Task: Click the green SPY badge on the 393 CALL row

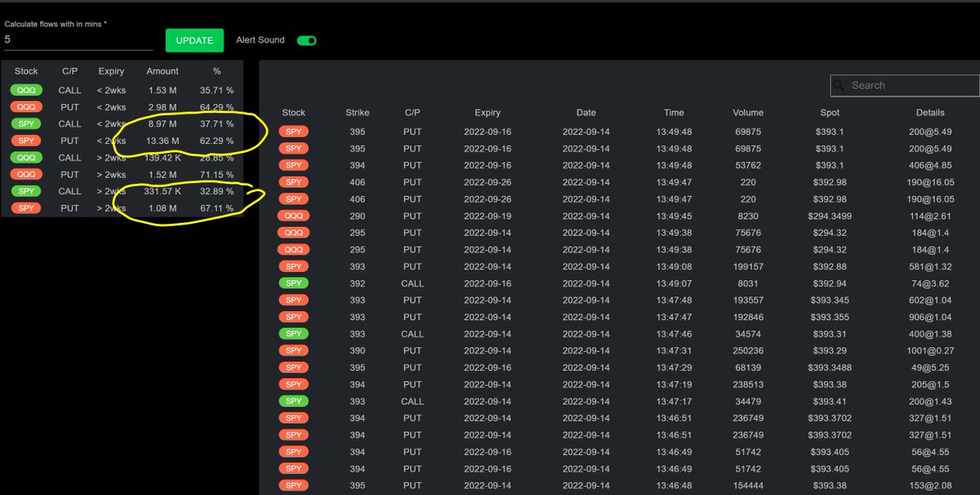Action: click(293, 333)
